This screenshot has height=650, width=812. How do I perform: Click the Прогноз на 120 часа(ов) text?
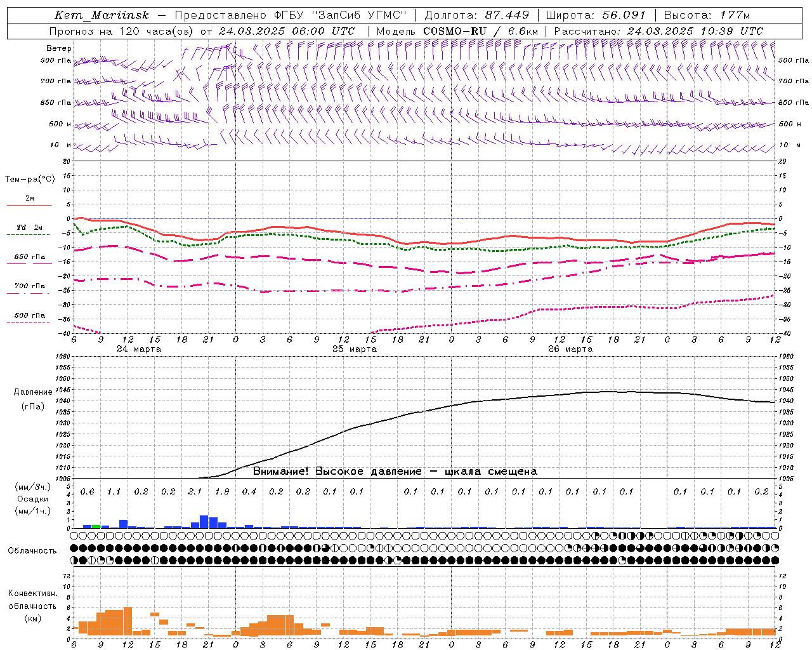122,31
